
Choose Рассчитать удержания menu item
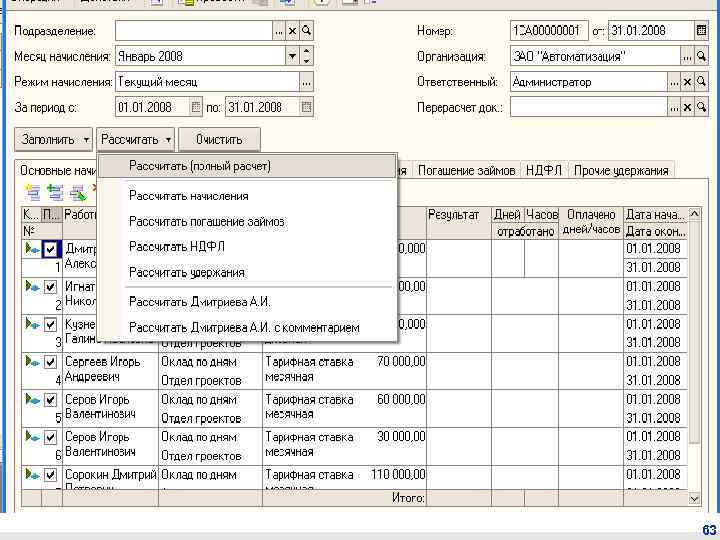pos(248,273)
